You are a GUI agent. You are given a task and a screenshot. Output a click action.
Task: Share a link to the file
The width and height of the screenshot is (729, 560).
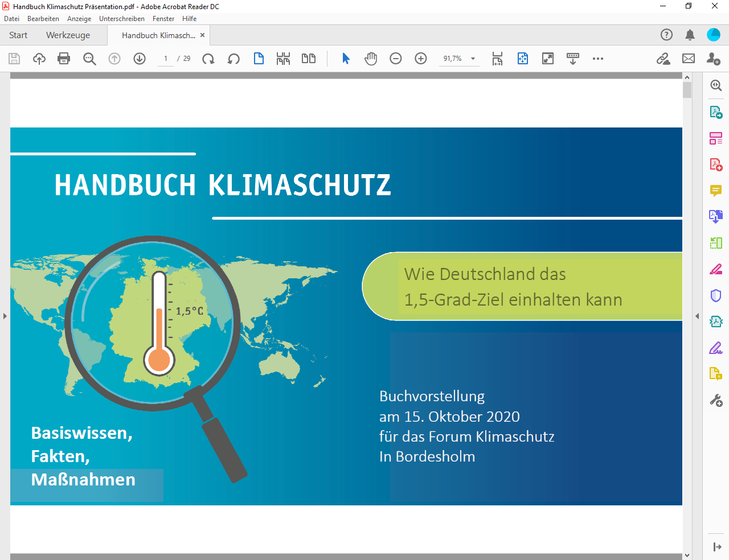pos(664,59)
